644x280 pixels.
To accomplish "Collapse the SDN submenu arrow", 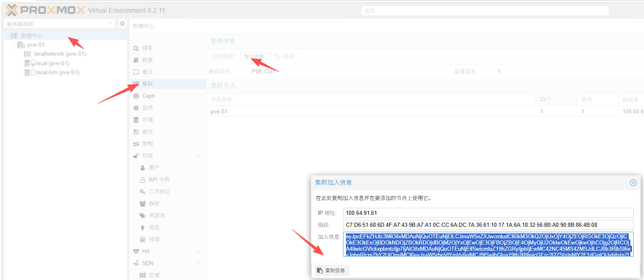I will [198, 264].
